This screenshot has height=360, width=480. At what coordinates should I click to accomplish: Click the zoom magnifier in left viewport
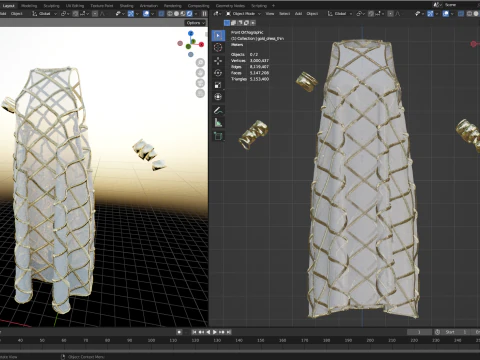tap(200, 62)
